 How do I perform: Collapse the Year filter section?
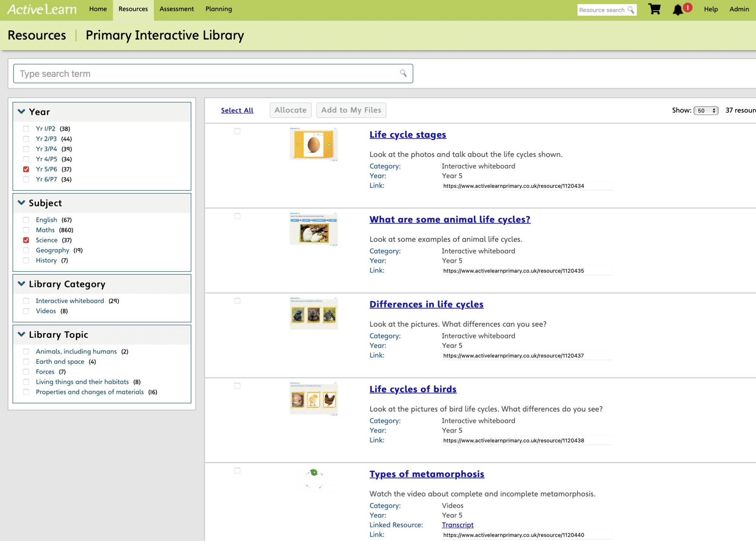[21, 111]
